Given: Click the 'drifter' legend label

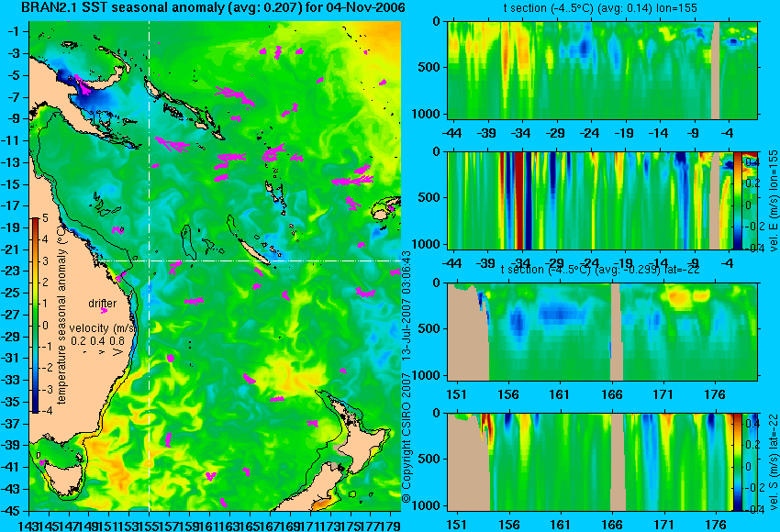Looking at the screenshot, I should coord(103,304).
